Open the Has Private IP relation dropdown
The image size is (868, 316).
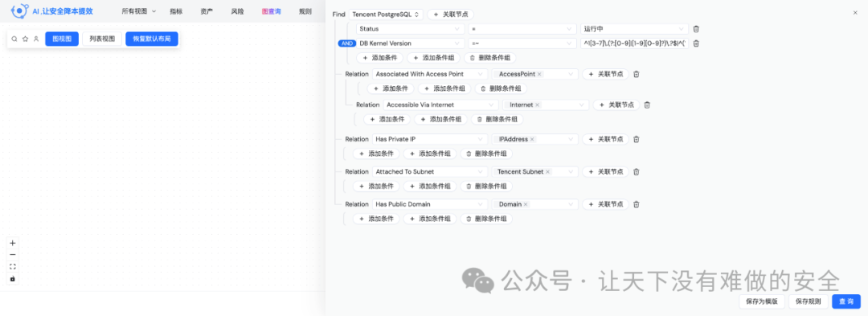pos(429,139)
